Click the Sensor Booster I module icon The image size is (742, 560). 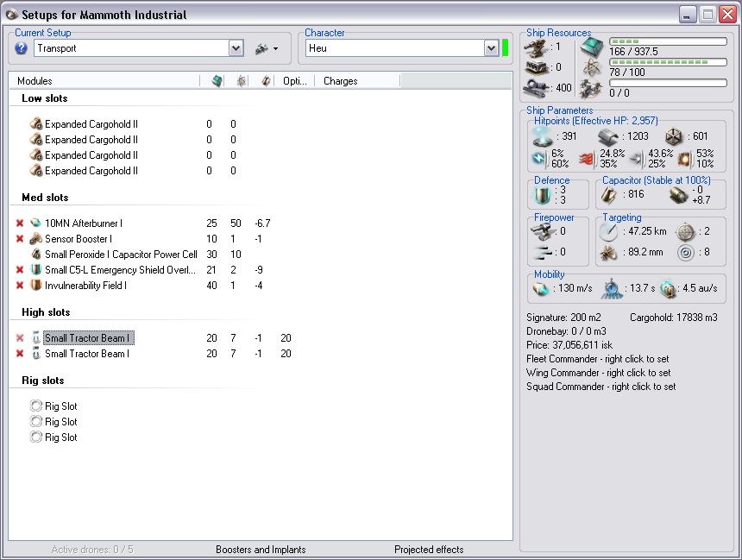[x=36, y=238]
